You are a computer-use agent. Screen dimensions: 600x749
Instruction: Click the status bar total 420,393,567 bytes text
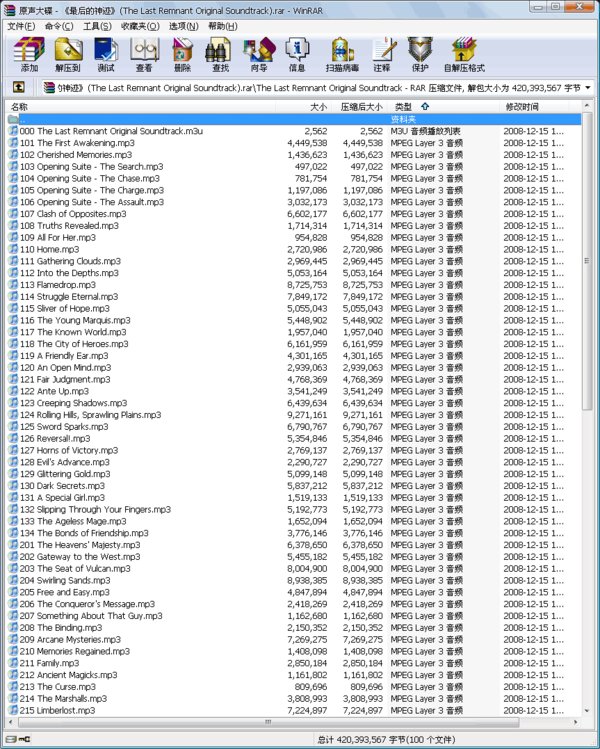386,739
